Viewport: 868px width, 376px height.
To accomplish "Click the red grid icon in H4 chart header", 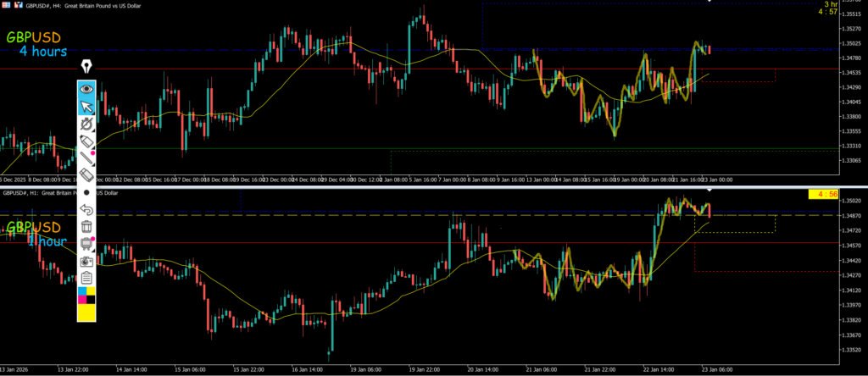I will click(7, 5).
